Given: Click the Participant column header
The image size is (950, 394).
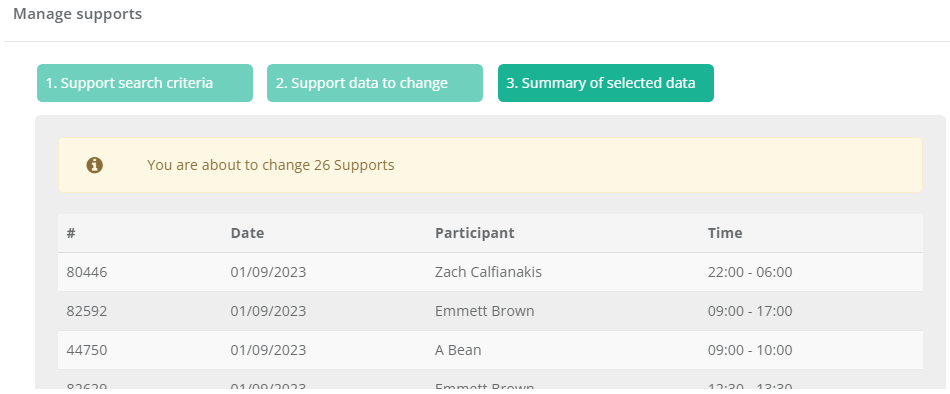Looking at the screenshot, I should pyautogui.click(x=474, y=233).
